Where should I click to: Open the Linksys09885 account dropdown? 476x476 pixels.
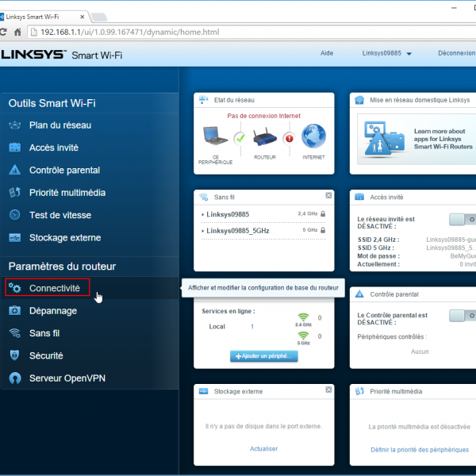[387, 54]
